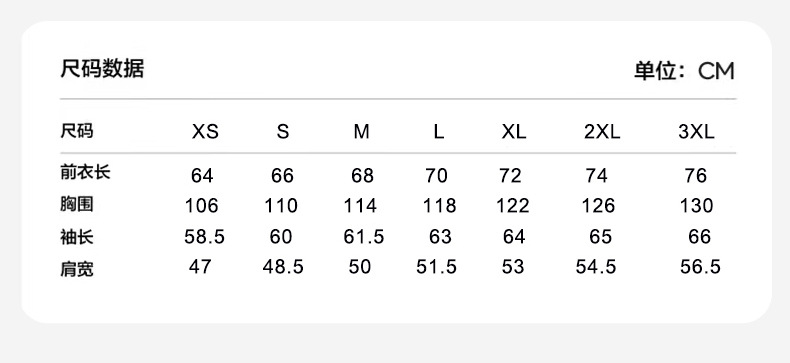Select the 2XL size column header
This screenshot has height=363, width=790.
pyautogui.click(x=602, y=132)
